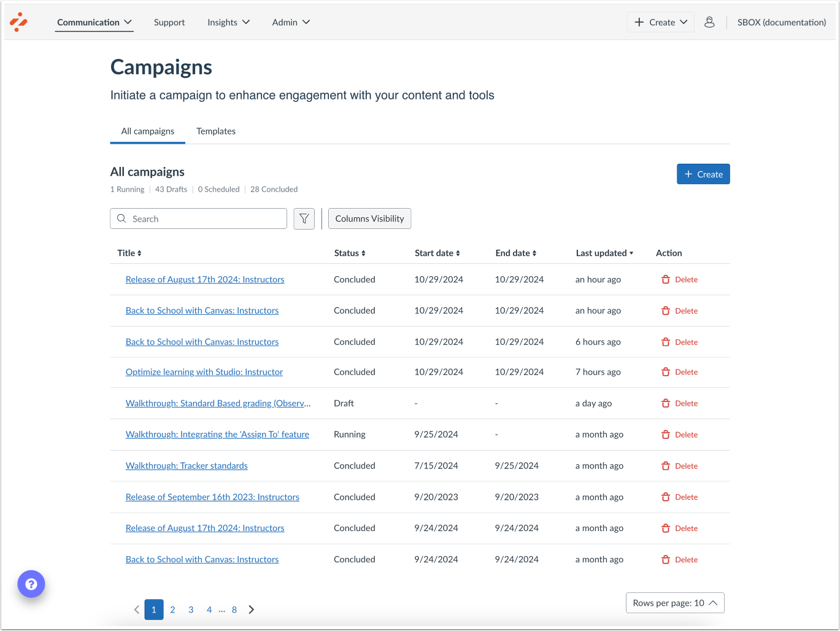
Task: Click the delete trash icon for the Draft campaign
Action: [665, 403]
